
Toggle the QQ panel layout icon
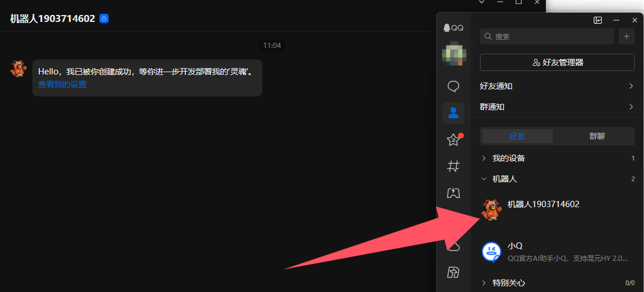(598, 20)
